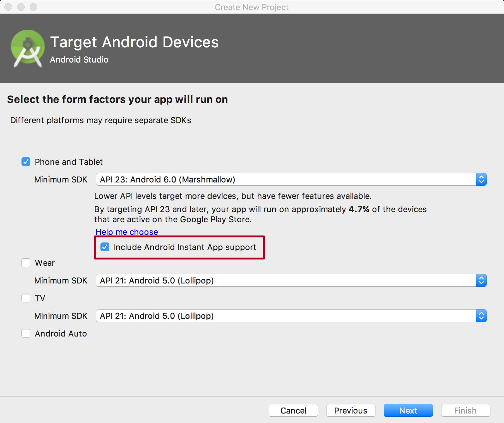Viewport: 504px width, 423px height.
Task: Click the 4.7% device percentage text
Action: click(359, 209)
